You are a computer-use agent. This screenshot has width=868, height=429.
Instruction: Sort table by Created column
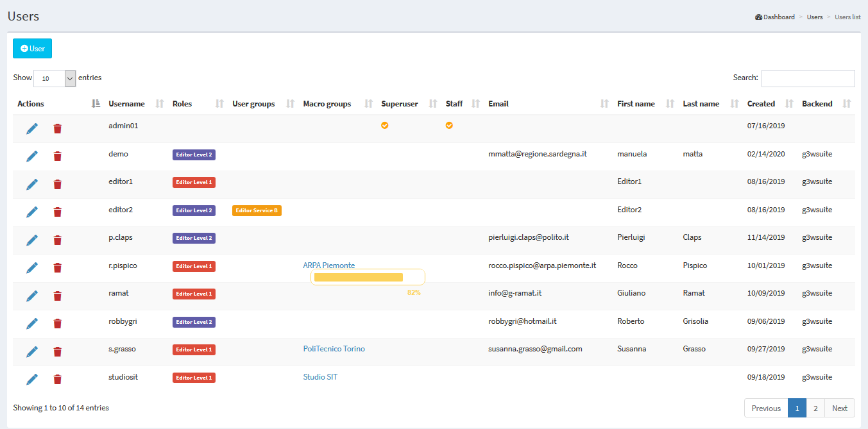(x=790, y=104)
